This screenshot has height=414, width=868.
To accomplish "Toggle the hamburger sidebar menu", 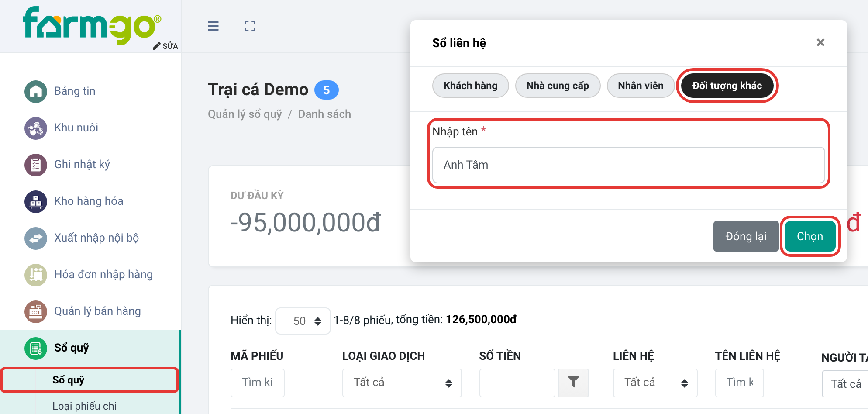I will click(213, 26).
